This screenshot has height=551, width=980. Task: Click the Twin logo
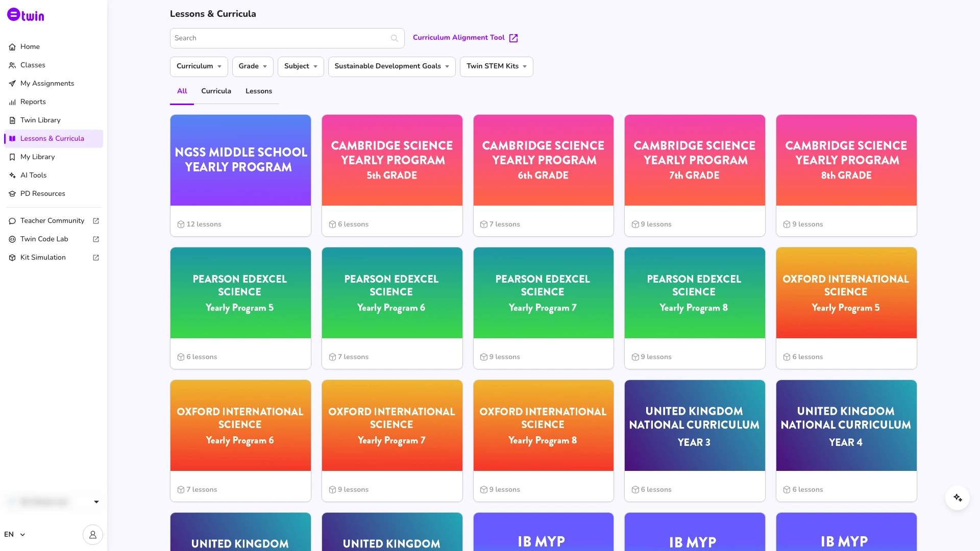tap(26, 15)
